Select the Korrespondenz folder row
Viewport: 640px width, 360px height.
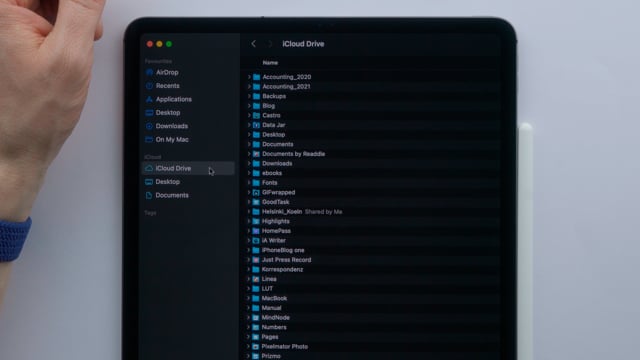[x=371, y=269]
